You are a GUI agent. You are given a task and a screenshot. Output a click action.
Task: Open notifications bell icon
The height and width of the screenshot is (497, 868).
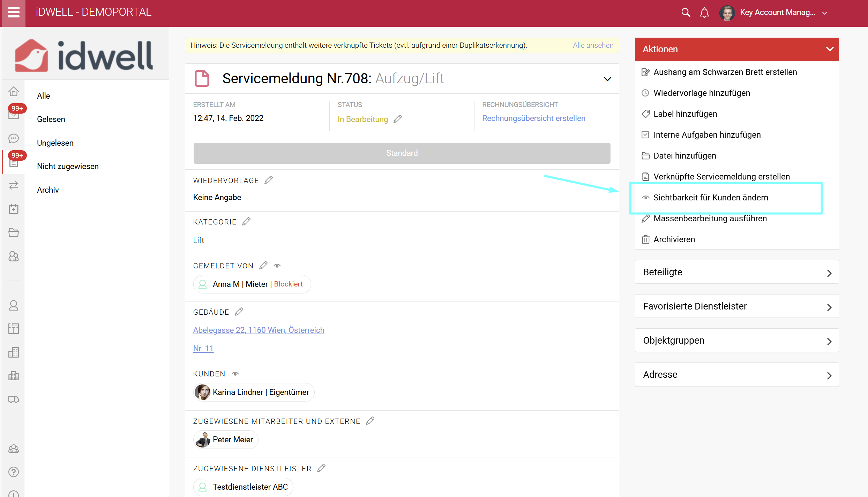tap(704, 13)
